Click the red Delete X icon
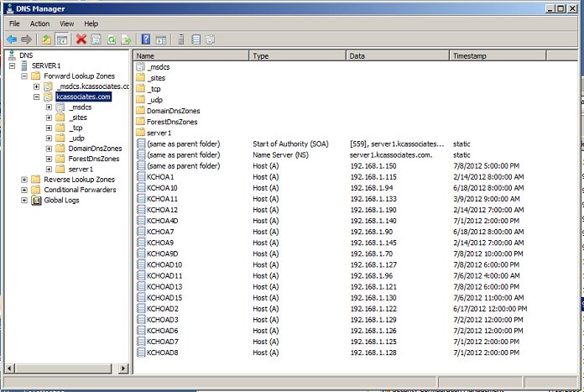The height and width of the screenshot is (392, 584). coord(81,39)
